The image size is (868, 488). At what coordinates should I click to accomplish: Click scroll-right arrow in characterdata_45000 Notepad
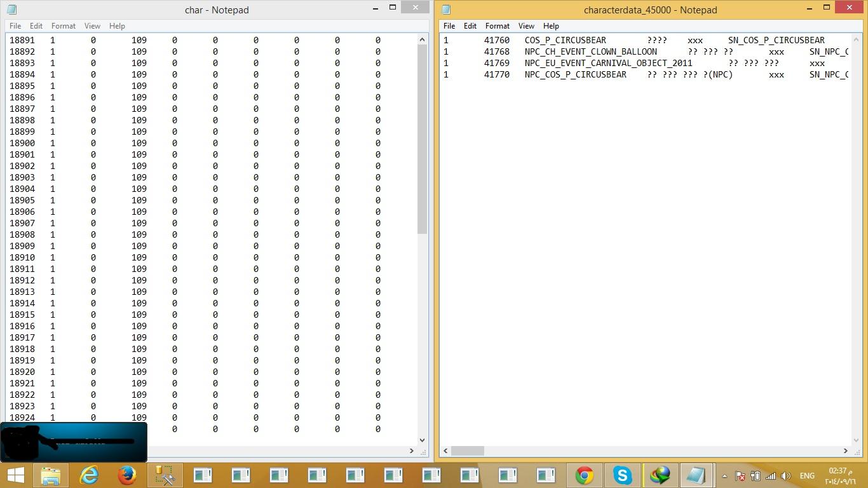click(x=846, y=451)
